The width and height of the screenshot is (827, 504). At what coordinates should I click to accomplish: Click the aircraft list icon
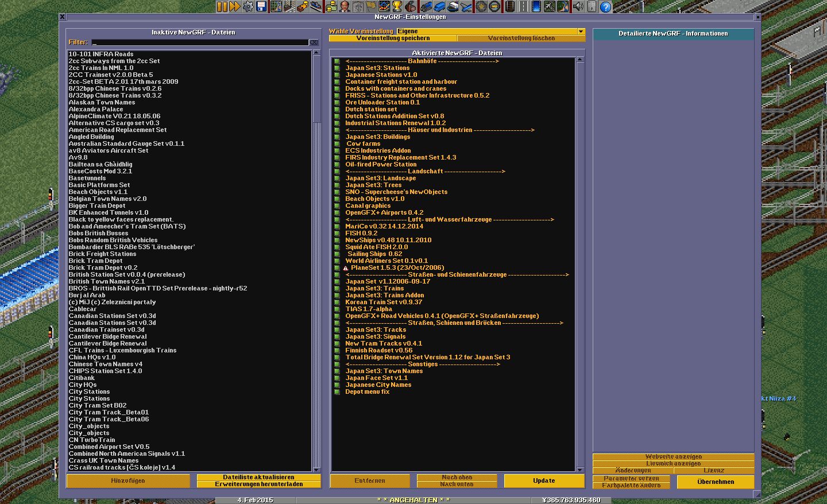(x=466, y=6)
